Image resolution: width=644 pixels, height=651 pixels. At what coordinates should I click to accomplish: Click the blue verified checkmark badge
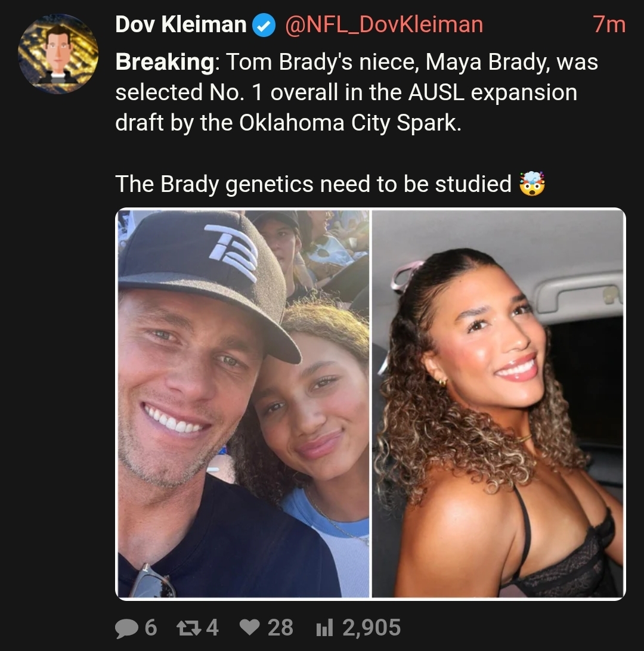pos(264,25)
